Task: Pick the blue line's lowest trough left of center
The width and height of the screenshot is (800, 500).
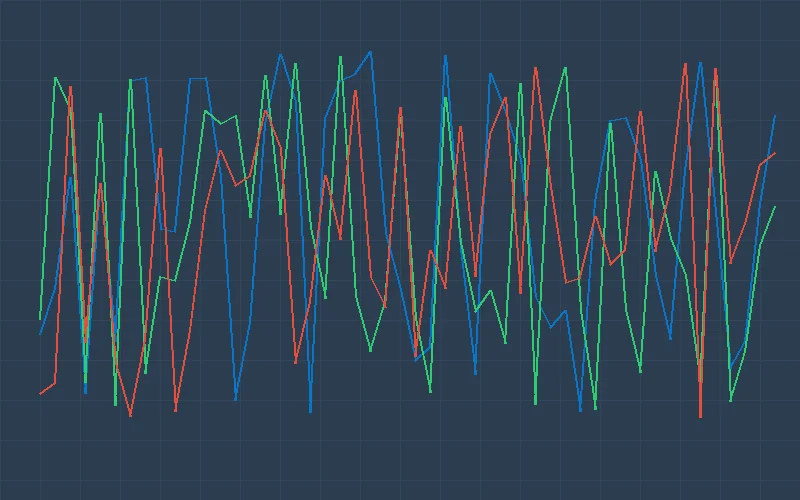Action: [x=310, y=412]
